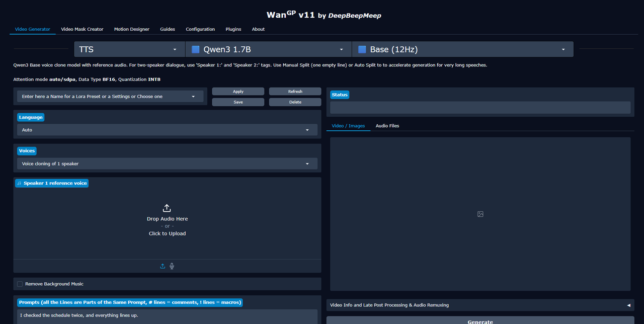Open the Base (12Hz) variant dropdown
Image resolution: width=644 pixels, height=324 pixels.
pyautogui.click(x=462, y=49)
